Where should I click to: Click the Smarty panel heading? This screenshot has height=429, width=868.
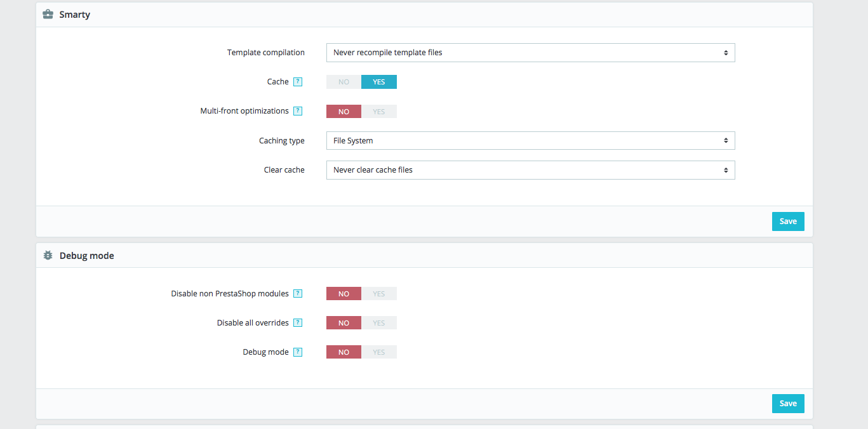(75, 15)
